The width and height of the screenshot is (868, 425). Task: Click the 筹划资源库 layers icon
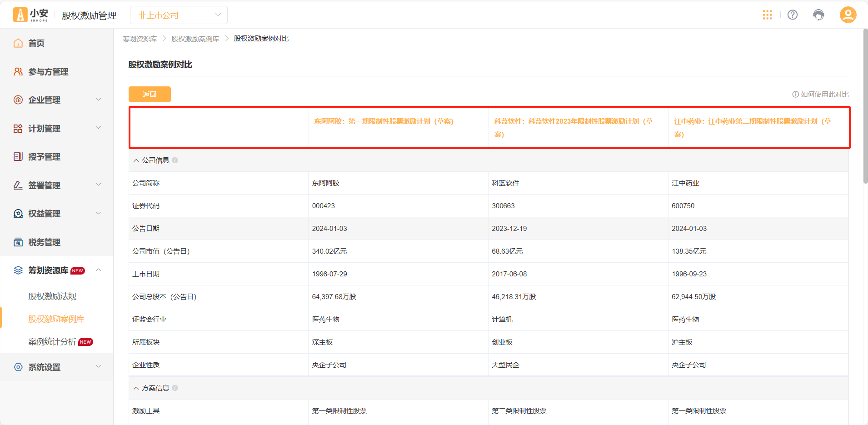pyautogui.click(x=18, y=270)
